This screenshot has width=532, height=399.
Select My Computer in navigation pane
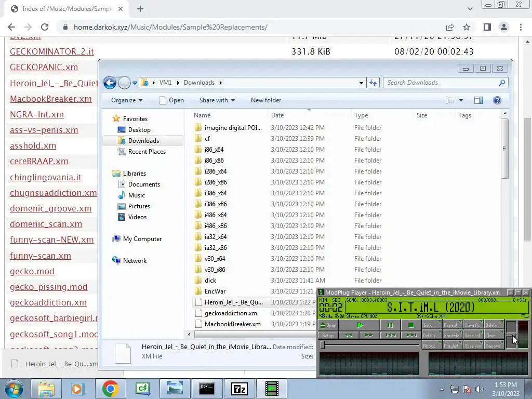click(x=137, y=239)
